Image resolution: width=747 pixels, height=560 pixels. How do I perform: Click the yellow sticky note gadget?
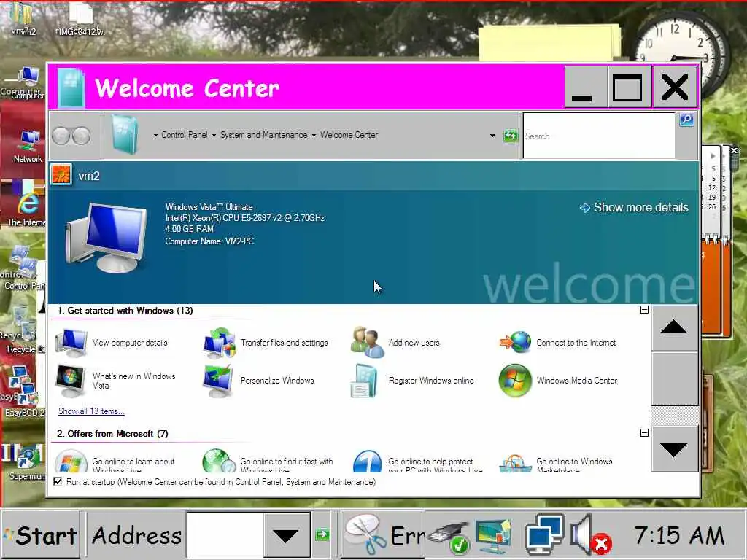pos(550,44)
